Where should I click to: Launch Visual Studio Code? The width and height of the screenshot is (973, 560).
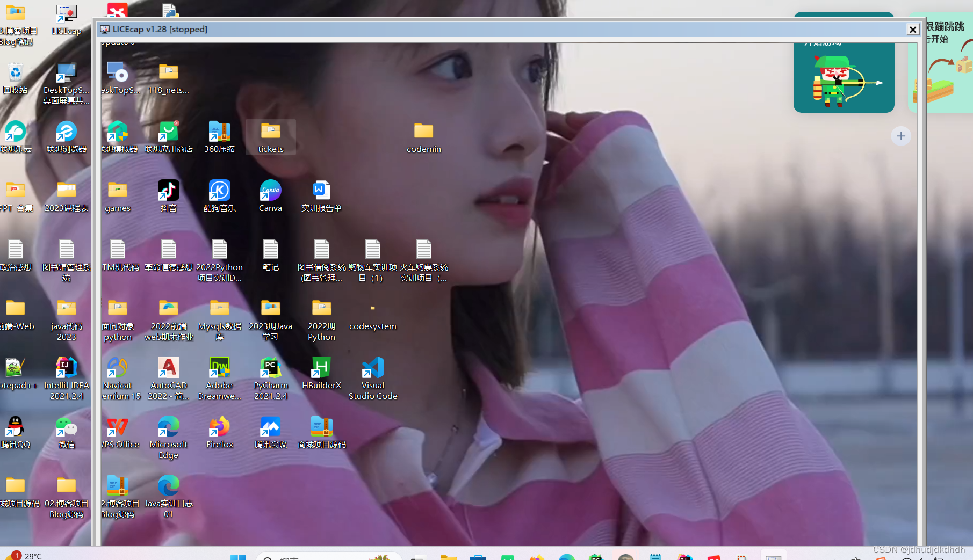pyautogui.click(x=373, y=379)
